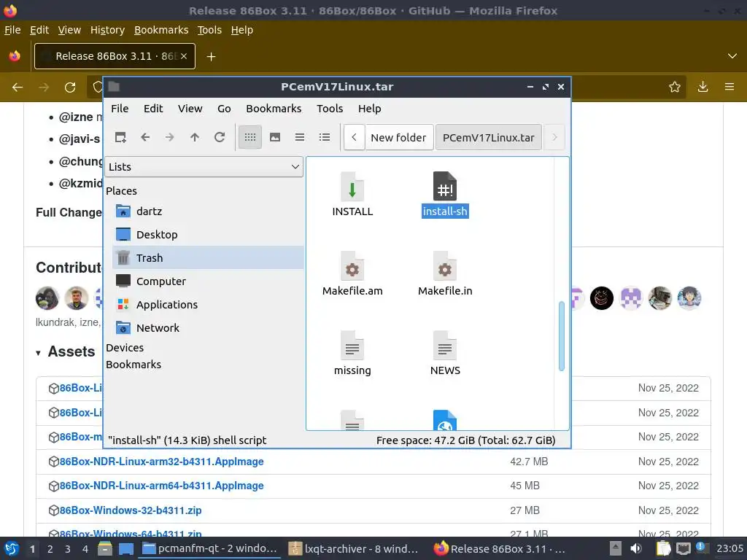The height and width of the screenshot is (560, 747).
Task: Select the Devices section label
Action: click(125, 348)
